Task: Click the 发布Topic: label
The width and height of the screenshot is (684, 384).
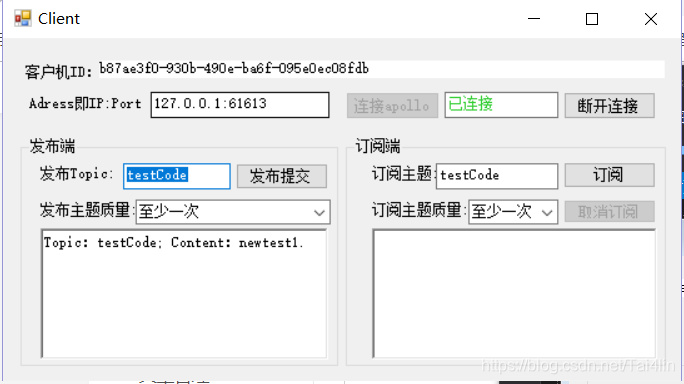Action: 76,174
